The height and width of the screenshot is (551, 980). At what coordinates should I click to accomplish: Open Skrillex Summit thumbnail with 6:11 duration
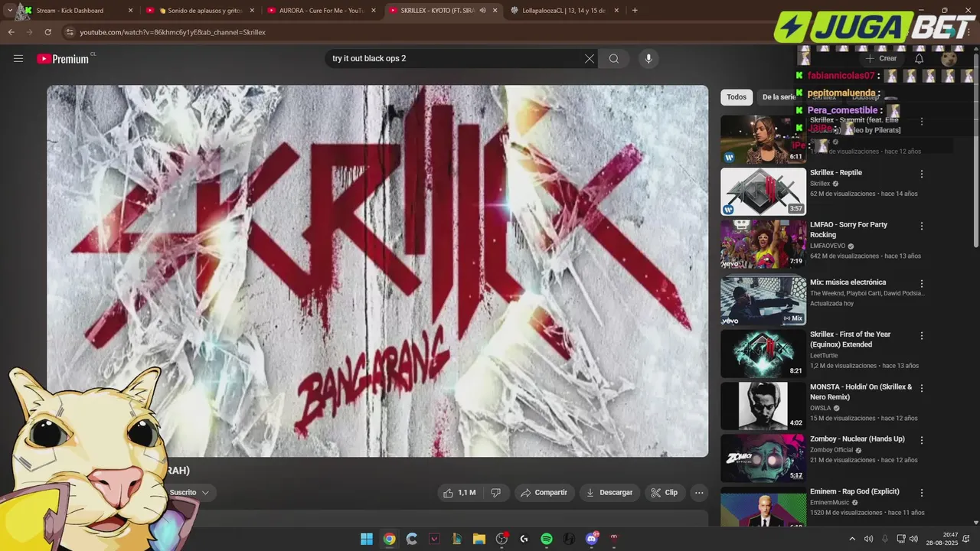763,139
